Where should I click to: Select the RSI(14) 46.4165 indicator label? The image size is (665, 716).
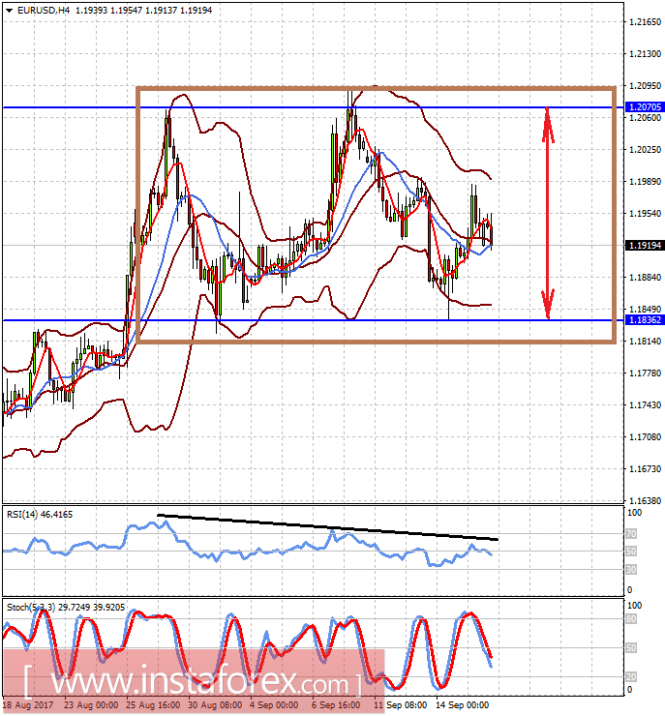tap(40, 515)
